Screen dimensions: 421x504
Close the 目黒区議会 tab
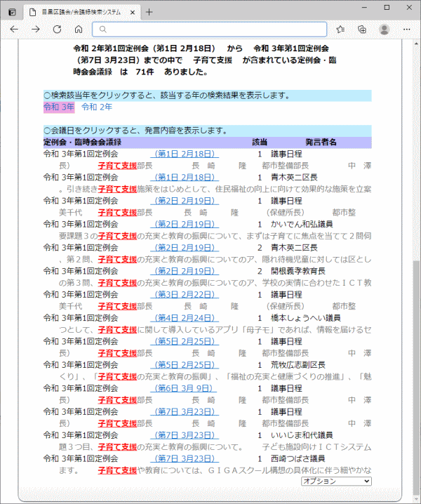(133, 13)
